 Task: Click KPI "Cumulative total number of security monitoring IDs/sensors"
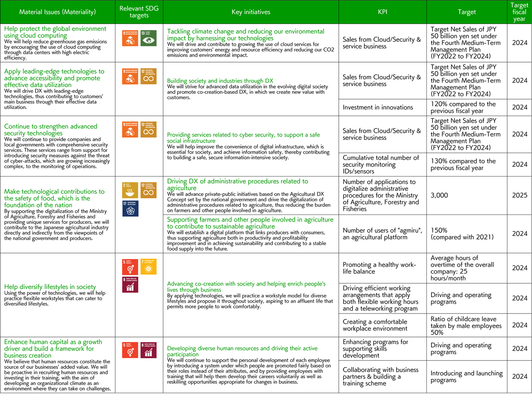click(381, 164)
